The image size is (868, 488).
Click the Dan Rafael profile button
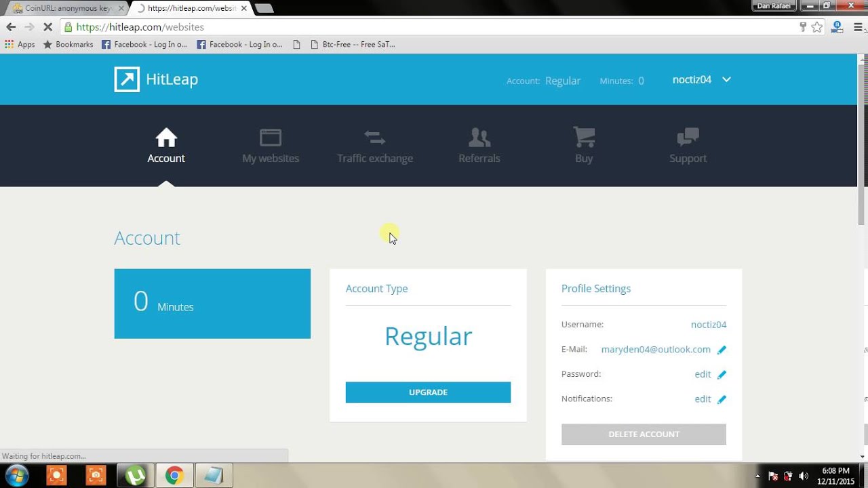click(774, 6)
